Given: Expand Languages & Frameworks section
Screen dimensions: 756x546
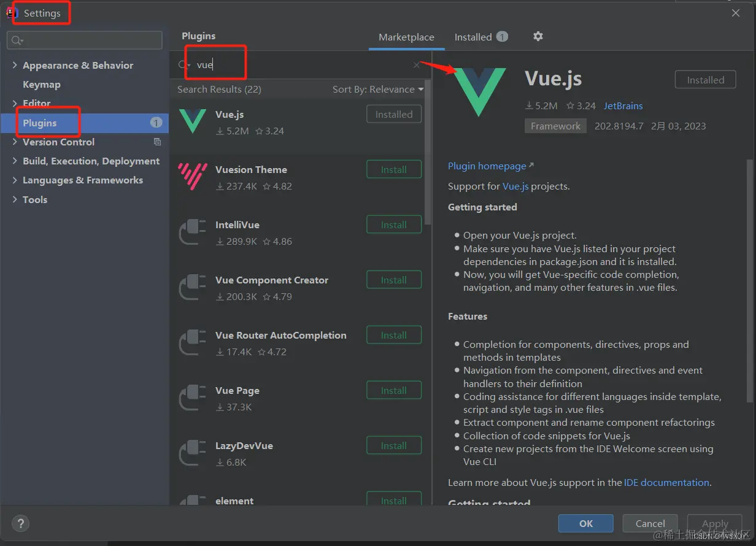Looking at the screenshot, I should pos(15,180).
